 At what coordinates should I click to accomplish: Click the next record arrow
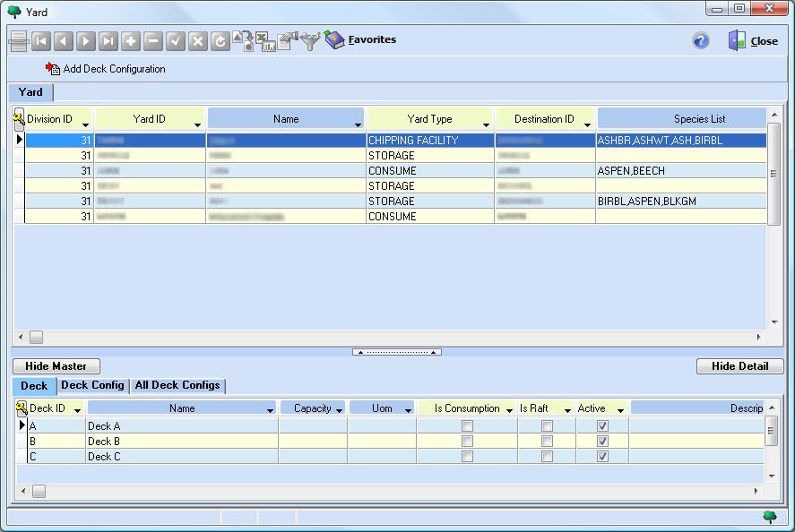86,41
